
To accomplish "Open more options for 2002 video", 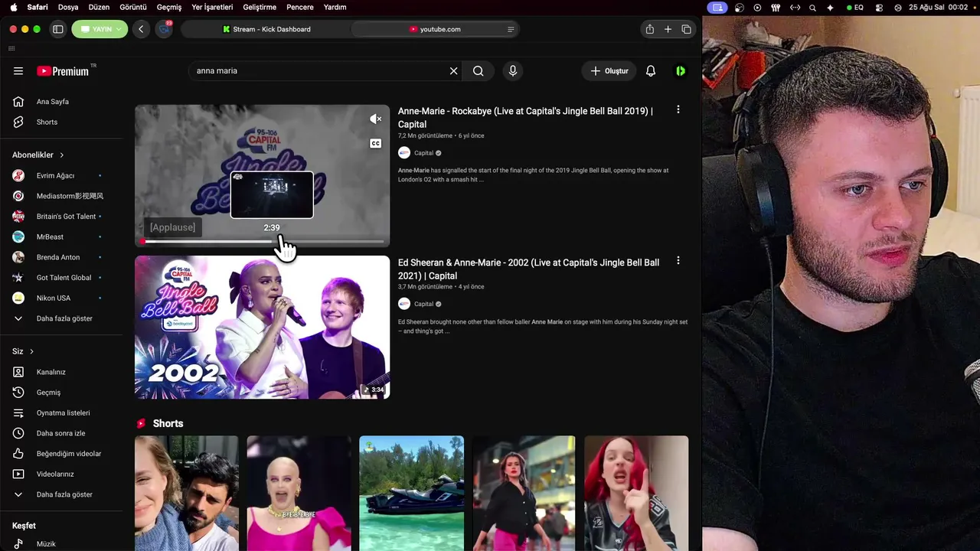I will (x=678, y=262).
